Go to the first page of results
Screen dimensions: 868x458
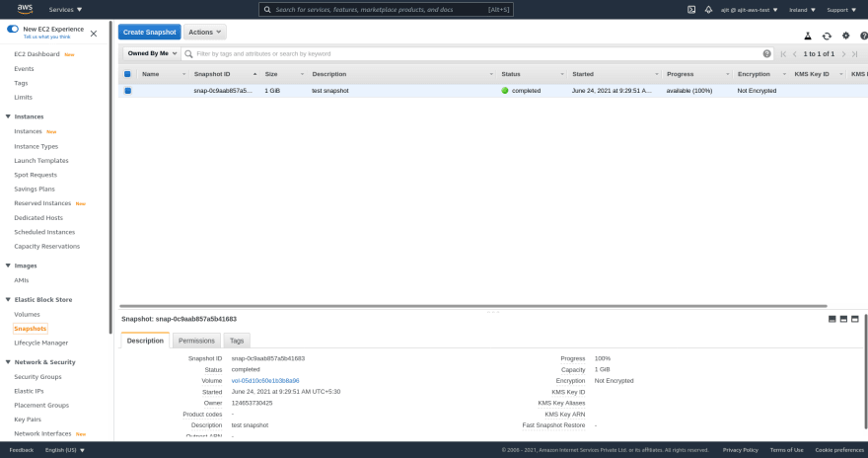point(783,53)
